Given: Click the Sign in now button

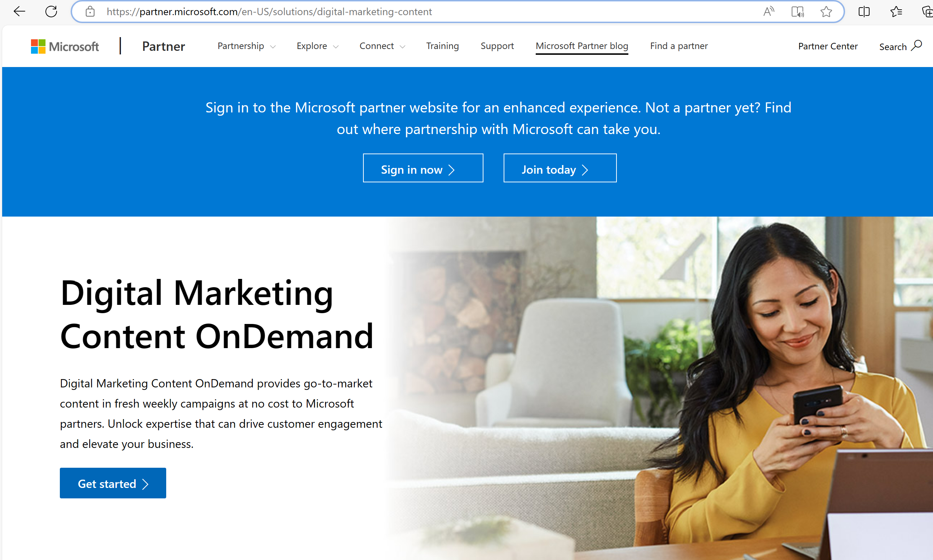Looking at the screenshot, I should point(423,168).
